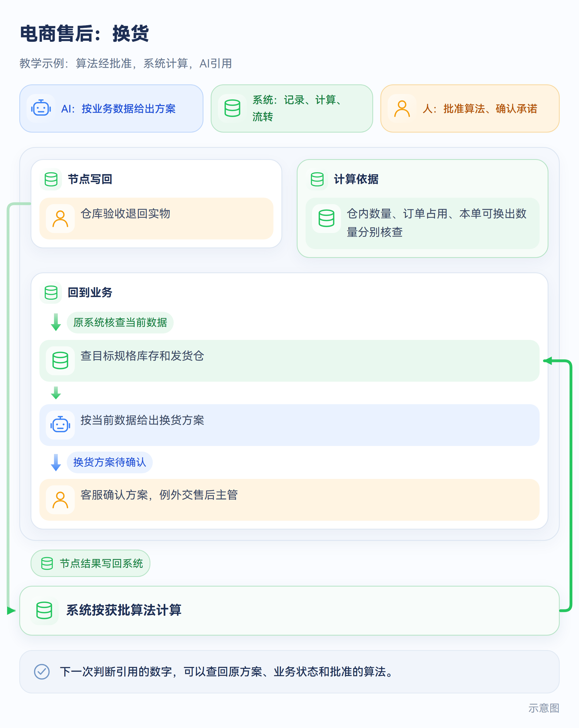Screen dimensions: 579x728
Task: Click the database icon beside 节点写回
Action: [x=51, y=179]
